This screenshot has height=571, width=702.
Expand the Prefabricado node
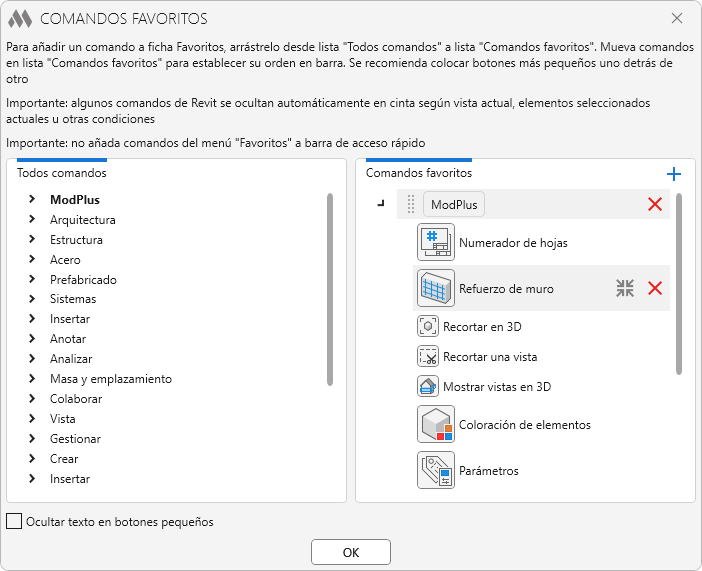tap(32, 279)
